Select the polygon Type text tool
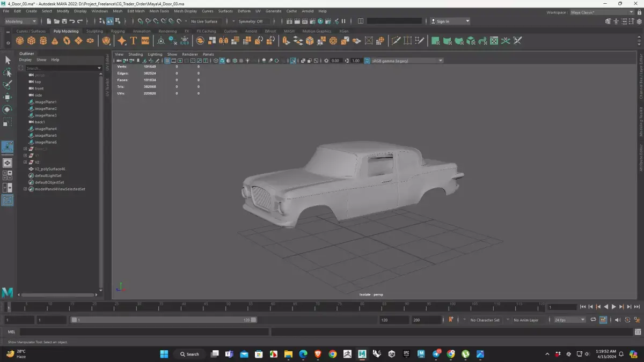 pyautogui.click(x=134, y=41)
